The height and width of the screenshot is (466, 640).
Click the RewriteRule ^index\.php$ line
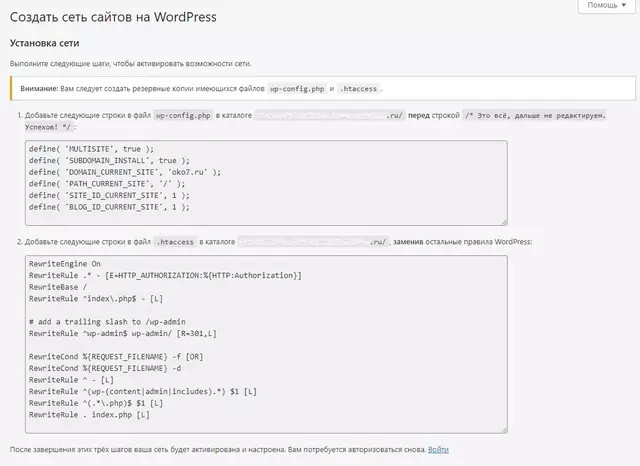point(96,299)
